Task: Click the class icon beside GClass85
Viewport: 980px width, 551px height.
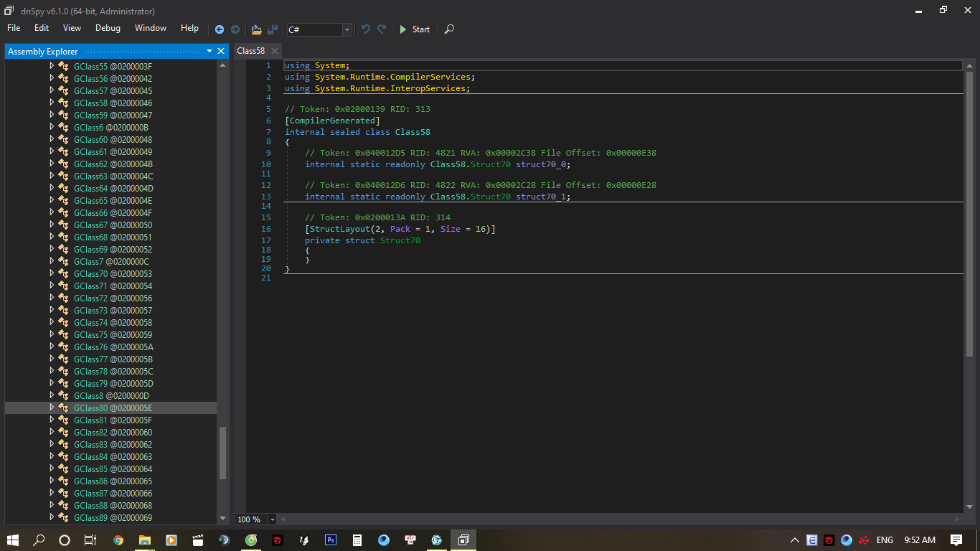Action: point(63,468)
